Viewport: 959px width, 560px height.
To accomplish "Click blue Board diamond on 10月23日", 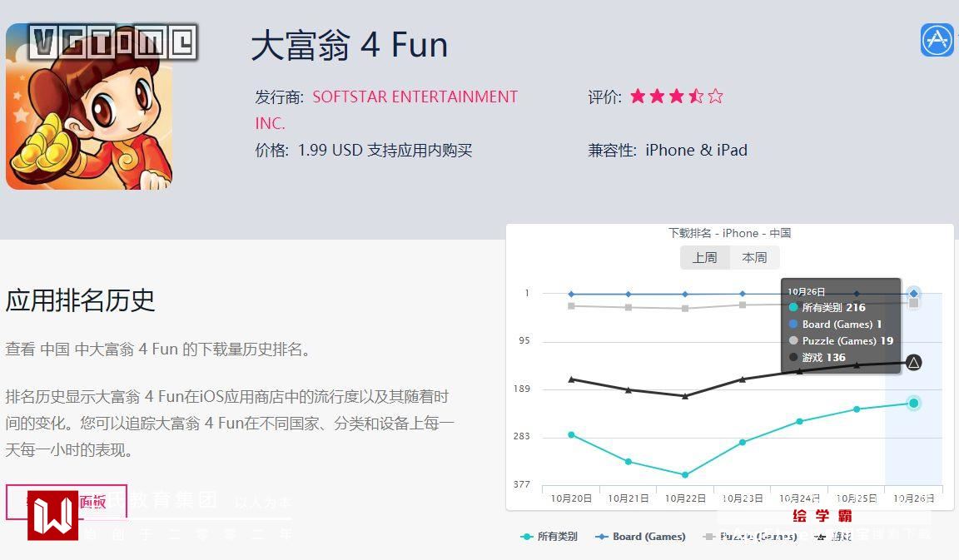I will pyautogui.click(x=743, y=294).
